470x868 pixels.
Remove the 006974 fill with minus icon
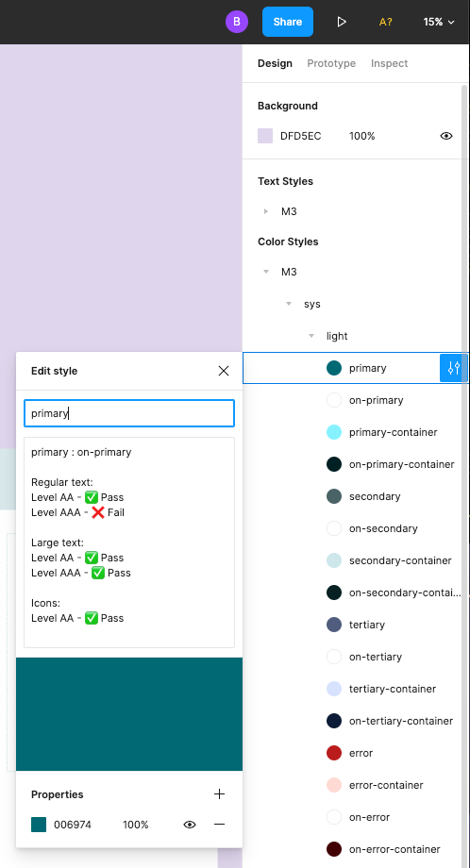point(219,825)
